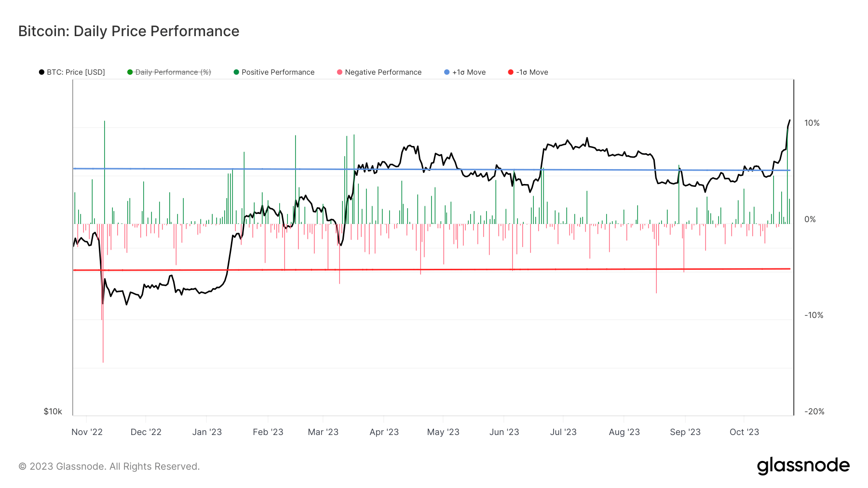
Task: Click the pink Negative Performance legend dot
Action: point(340,72)
